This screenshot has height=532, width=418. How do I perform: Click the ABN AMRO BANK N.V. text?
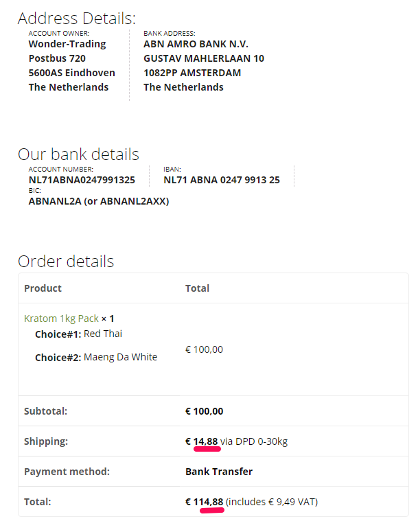click(196, 44)
